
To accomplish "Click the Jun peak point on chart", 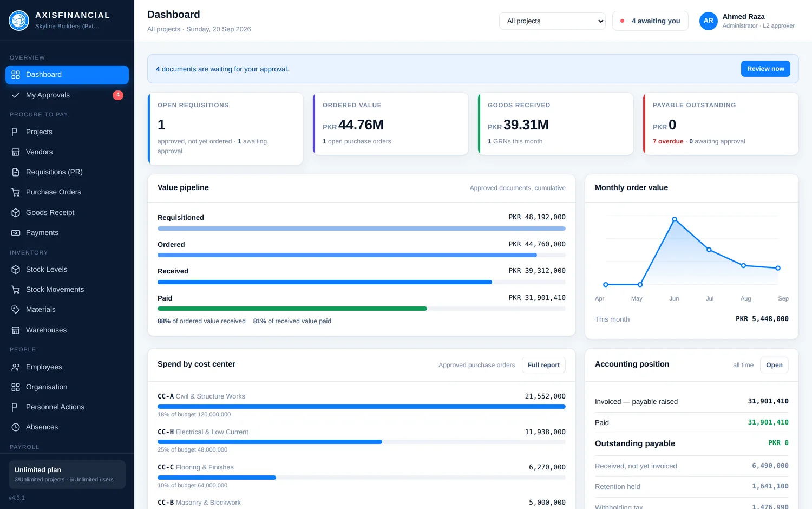I will 675,219.
